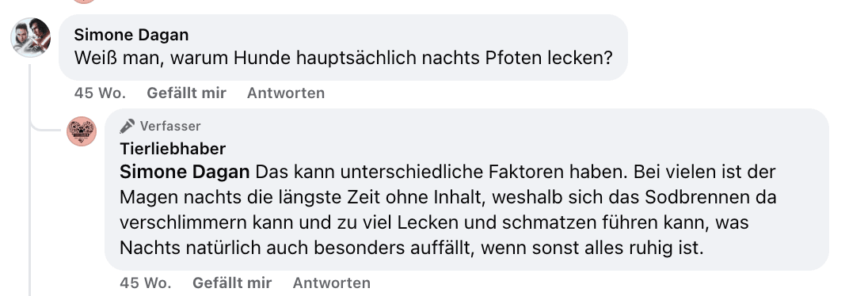Screen dimensions: 868x296
Task: Click the Verfasser author badge label
Action: coord(170,126)
